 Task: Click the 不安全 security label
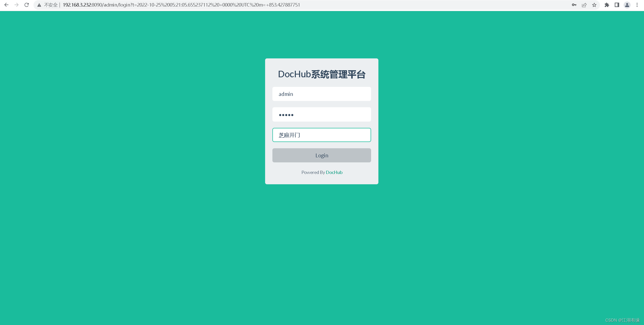[51, 5]
